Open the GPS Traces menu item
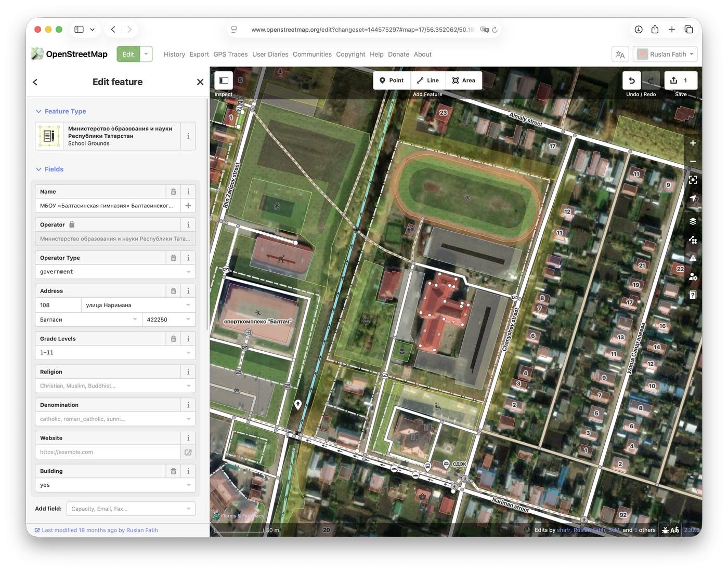Screen dimensions: 728x571 [230, 54]
